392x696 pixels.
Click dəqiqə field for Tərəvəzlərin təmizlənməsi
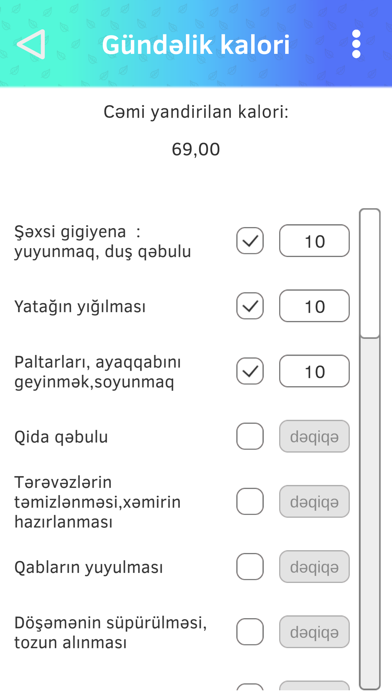[314, 502]
